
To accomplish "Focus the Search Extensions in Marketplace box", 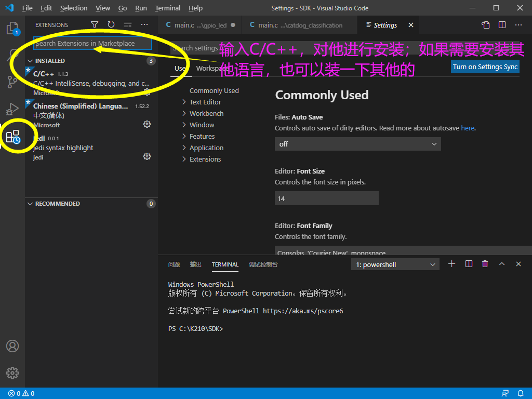I will 92,44.
